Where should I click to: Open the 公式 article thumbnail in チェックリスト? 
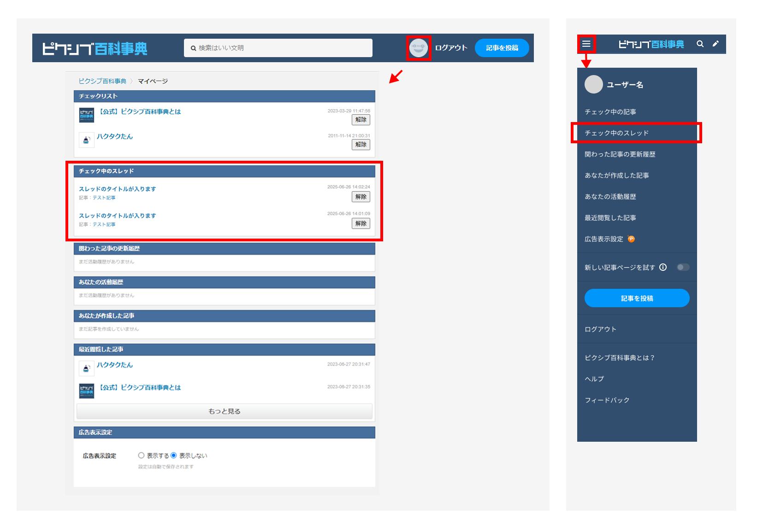point(87,115)
